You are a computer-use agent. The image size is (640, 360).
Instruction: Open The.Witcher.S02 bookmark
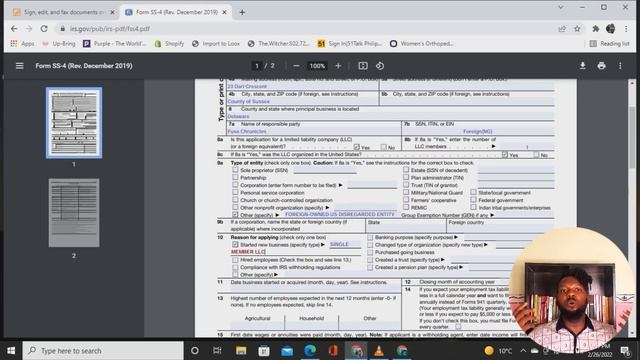(279, 43)
